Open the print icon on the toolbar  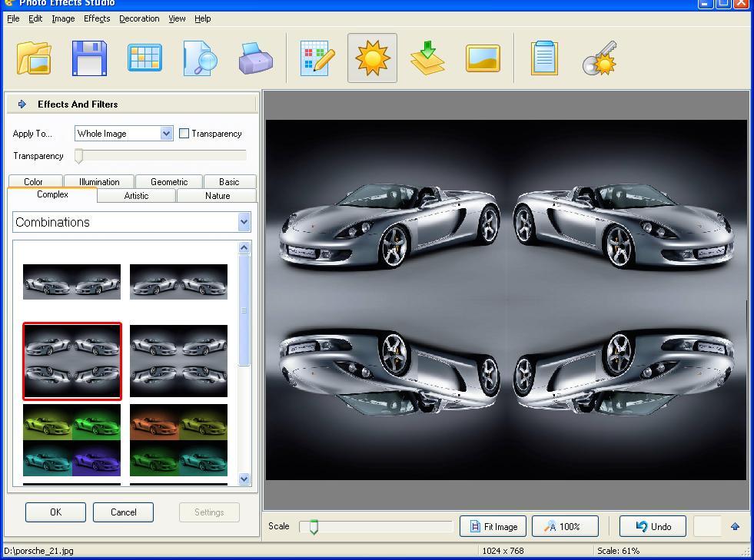255,57
